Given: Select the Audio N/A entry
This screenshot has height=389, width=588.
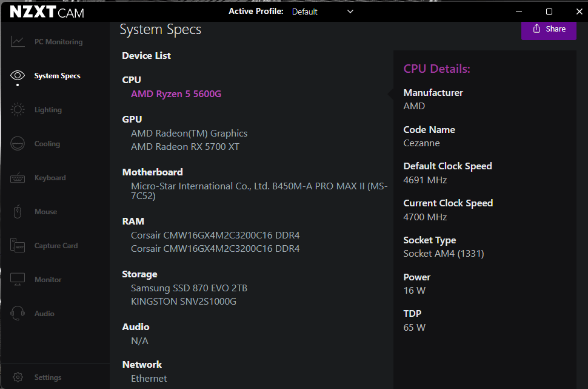Looking at the screenshot, I should (139, 341).
